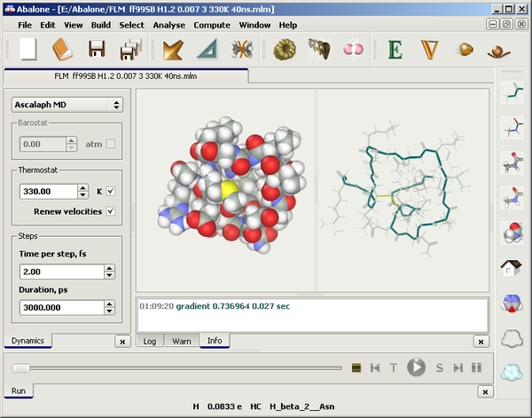Decrease the Duration ps value

pos(110,312)
